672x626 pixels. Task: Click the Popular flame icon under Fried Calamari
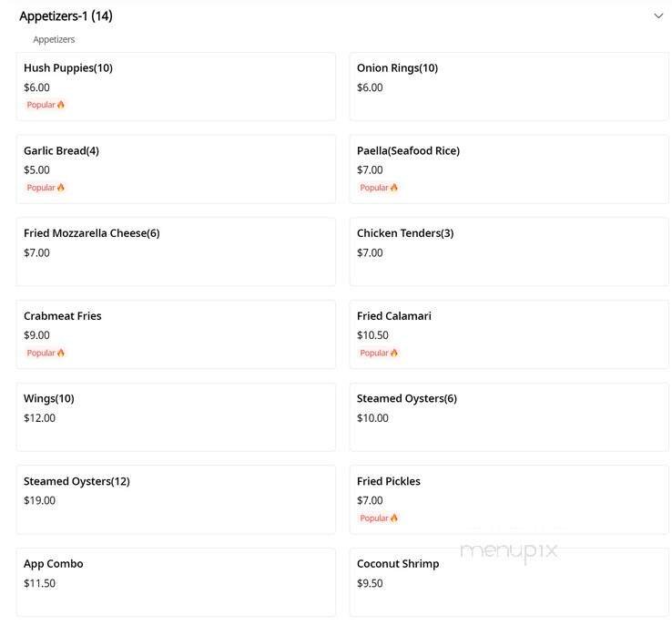point(394,353)
